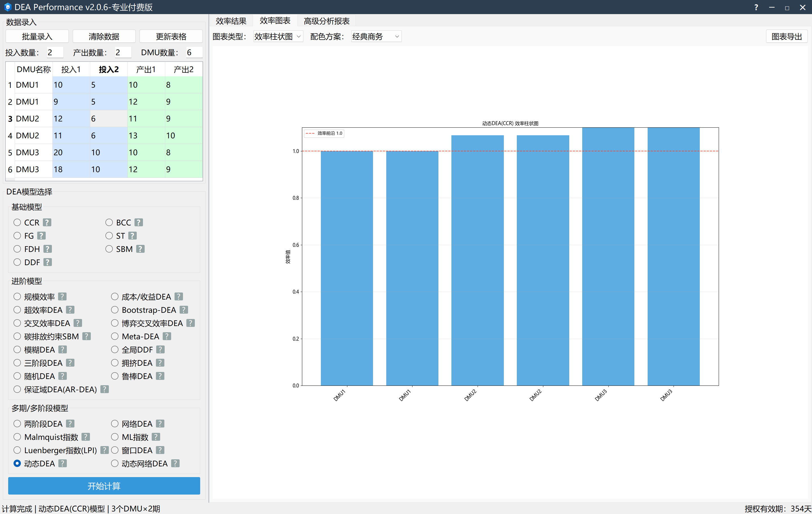Open Bootstrap-DEA help icon
Screen dimensions: 812x514
[184, 310]
